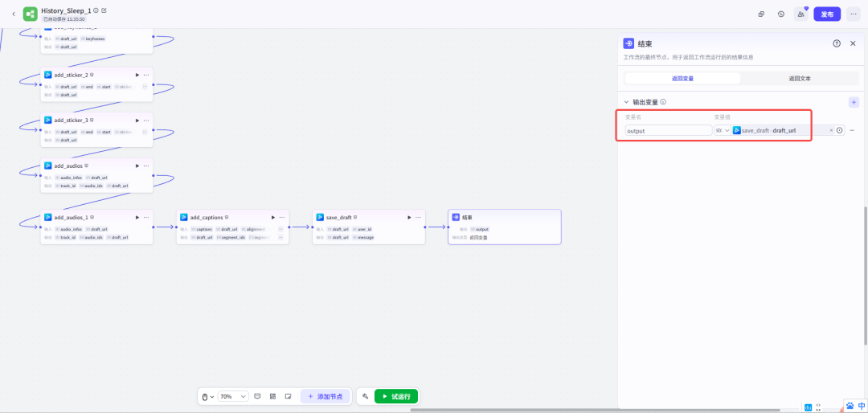
Task: Click 添加节点 to add node
Action: [x=325, y=396]
